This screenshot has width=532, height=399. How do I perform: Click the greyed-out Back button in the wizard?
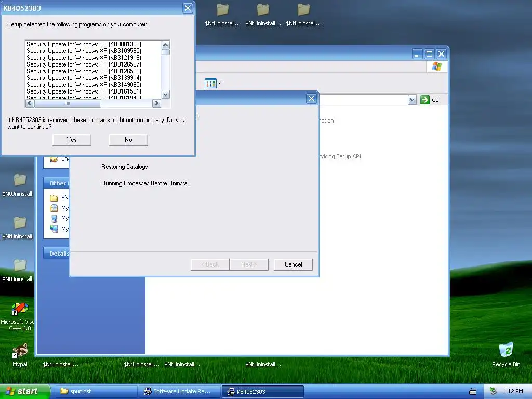coord(210,264)
